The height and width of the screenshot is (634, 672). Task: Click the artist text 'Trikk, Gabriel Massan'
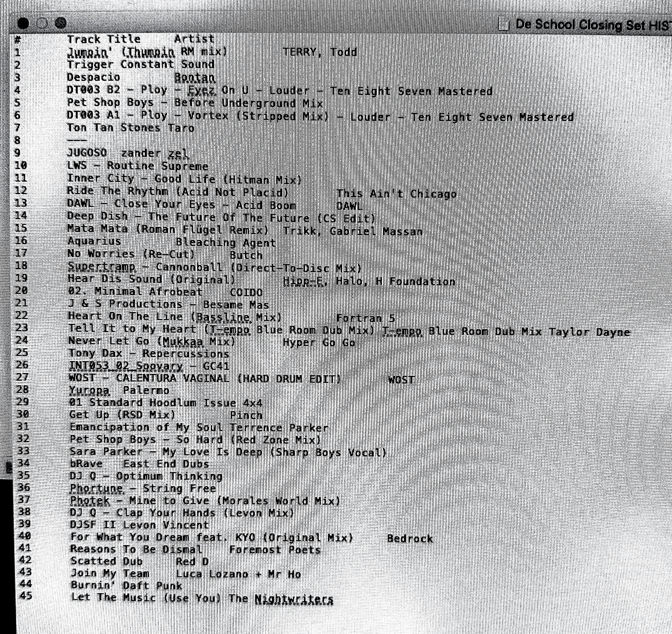point(353,231)
